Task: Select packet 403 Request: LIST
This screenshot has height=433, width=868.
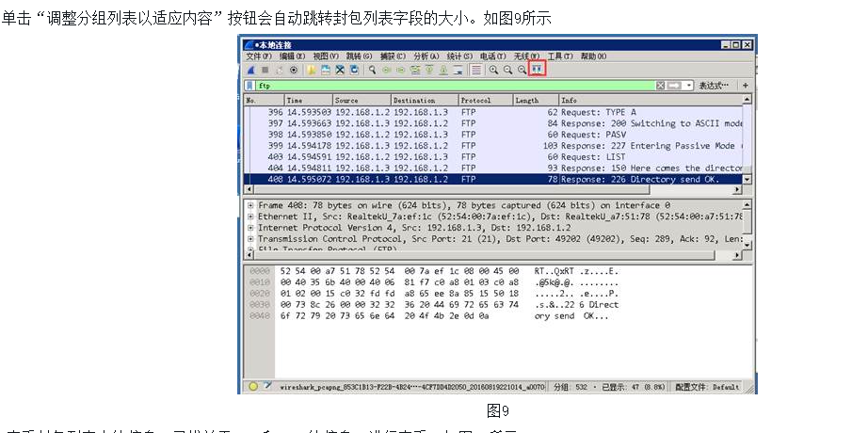Action: pos(493,156)
